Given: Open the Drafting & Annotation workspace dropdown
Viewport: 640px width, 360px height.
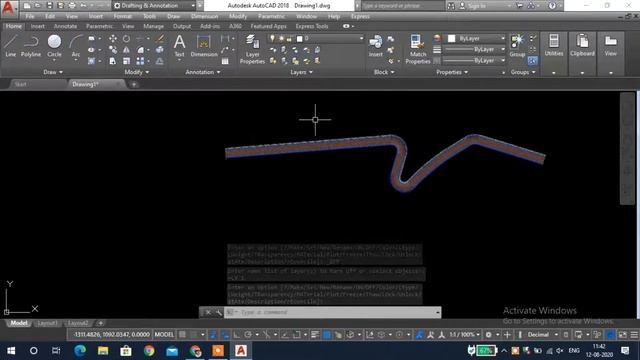Looking at the screenshot, I should [x=154, y=6].
